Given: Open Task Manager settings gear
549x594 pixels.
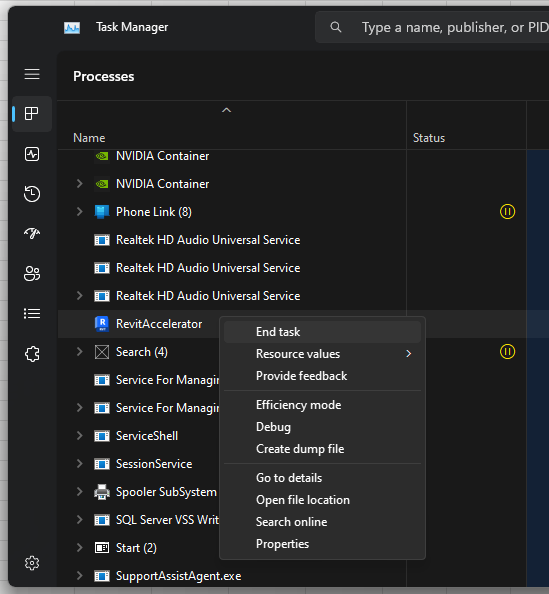Looking at the screenshot, I should [x=32, y=563].
